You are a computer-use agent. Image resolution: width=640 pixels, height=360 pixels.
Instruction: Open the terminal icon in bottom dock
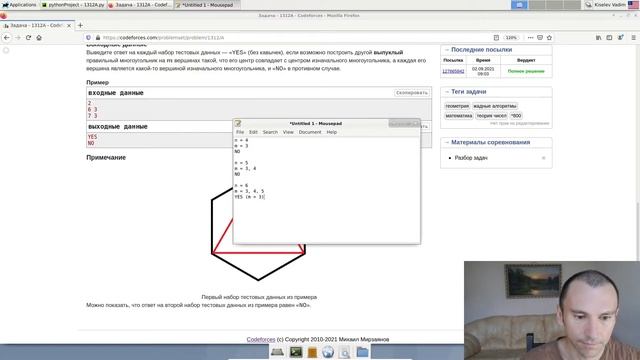click(x=296, y=352)
